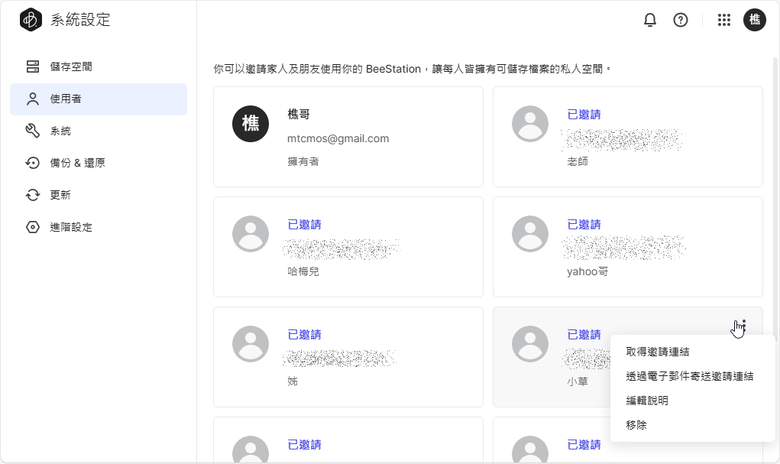Open the account avatar in the top bar
This screenshot has width=780, height=464.
tap(755, 20)
